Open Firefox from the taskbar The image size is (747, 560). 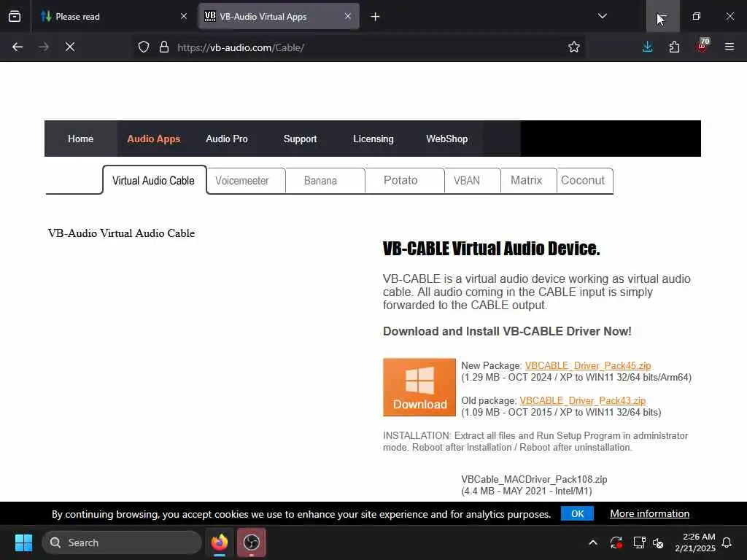point(220,542)
